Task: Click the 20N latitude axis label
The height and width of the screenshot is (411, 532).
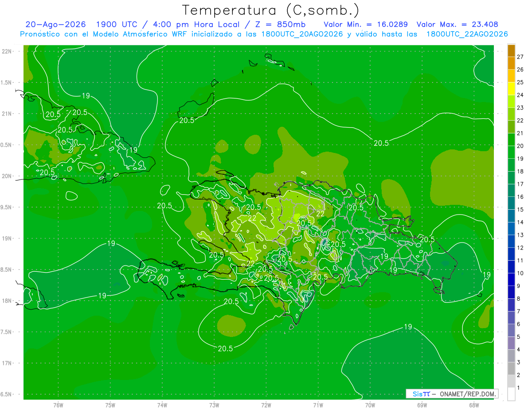Action: pos(8,176)
